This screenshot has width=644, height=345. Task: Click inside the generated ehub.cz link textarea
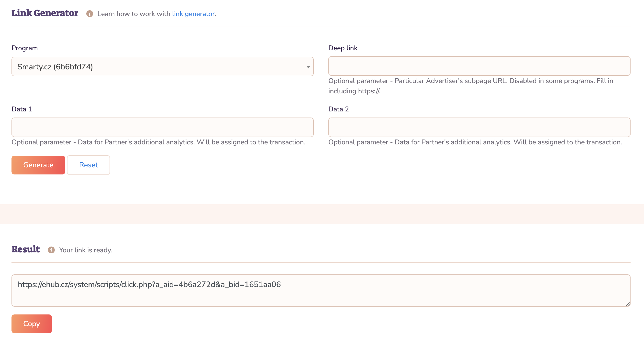click(x=321, y=290)
